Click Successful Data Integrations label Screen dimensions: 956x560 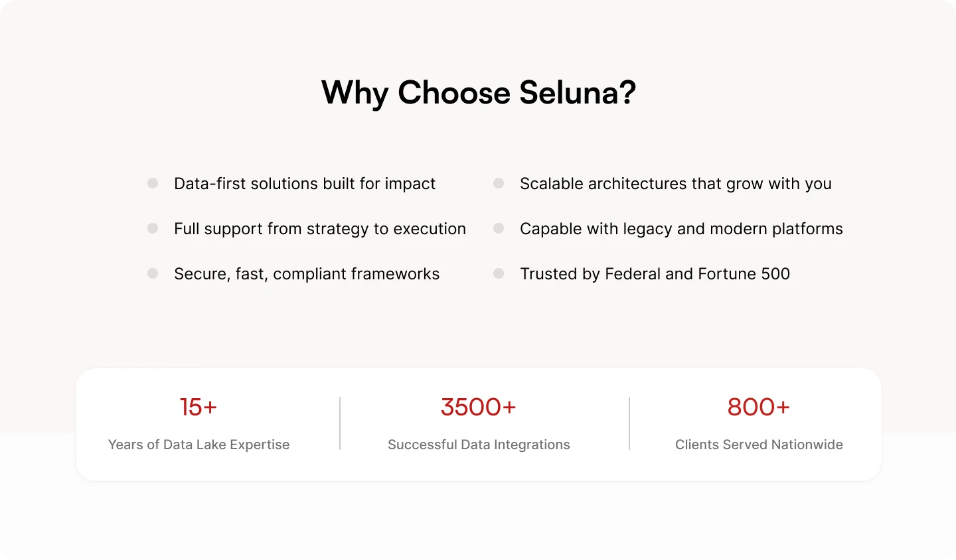point(479,445)
